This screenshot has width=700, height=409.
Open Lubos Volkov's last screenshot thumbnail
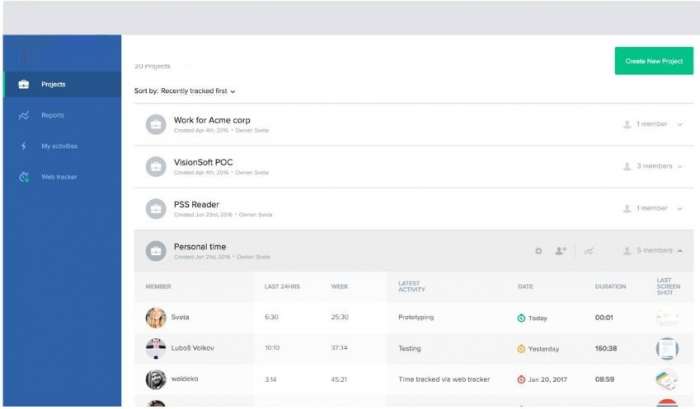tap(667, 348)
